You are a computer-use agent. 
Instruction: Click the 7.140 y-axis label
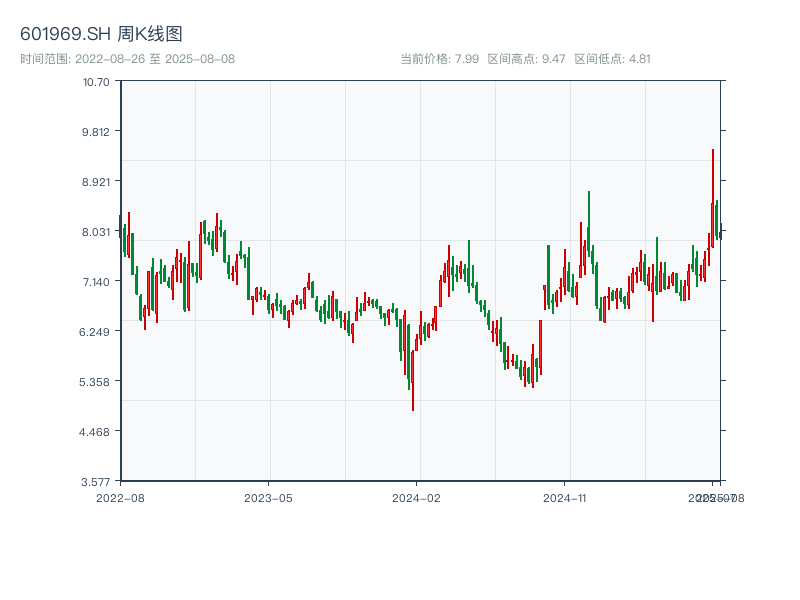[96, 282]
